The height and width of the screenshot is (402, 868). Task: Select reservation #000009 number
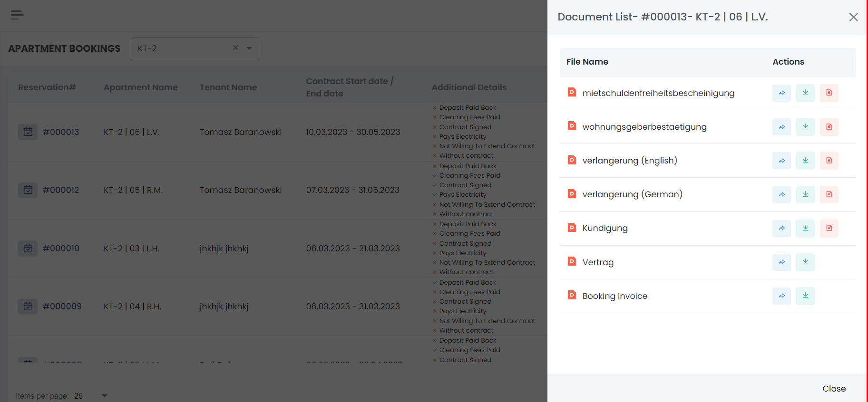click(62, 306)
